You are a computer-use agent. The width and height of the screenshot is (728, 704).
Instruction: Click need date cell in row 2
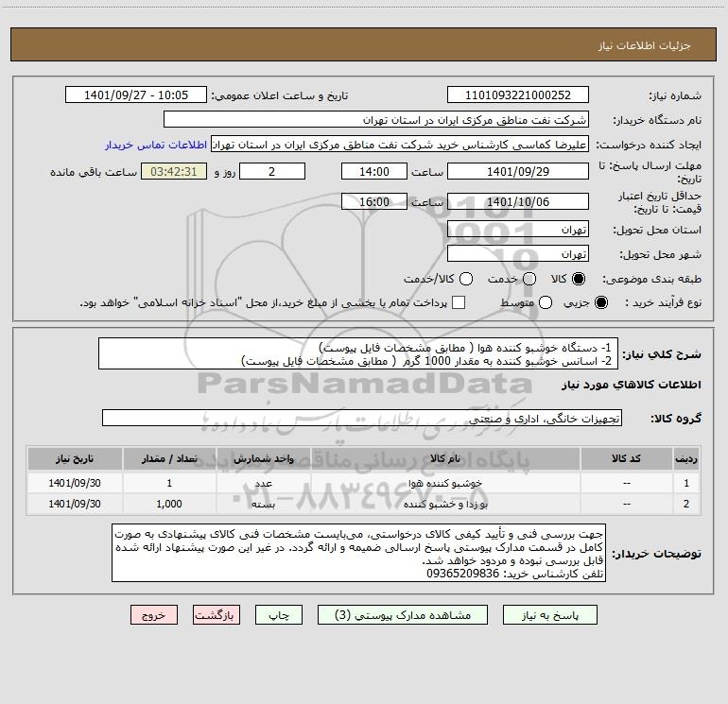pyautogui.click(x=75, y=504)
